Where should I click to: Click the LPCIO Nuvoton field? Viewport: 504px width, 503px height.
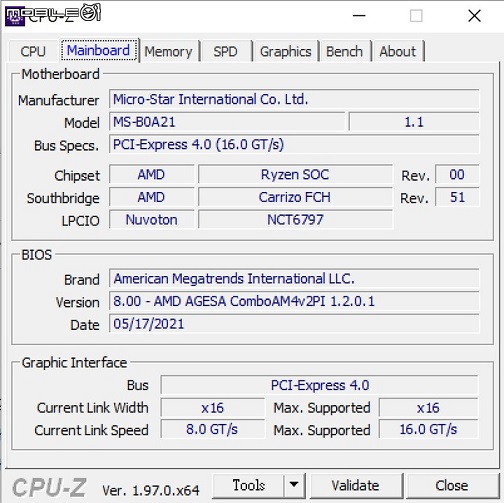(152, 220)
